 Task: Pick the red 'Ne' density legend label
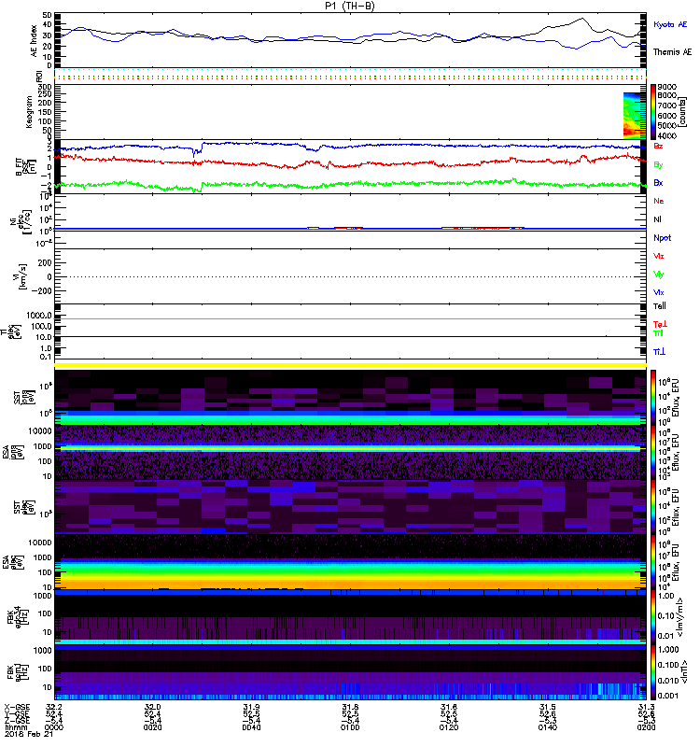tap(659, 201)
